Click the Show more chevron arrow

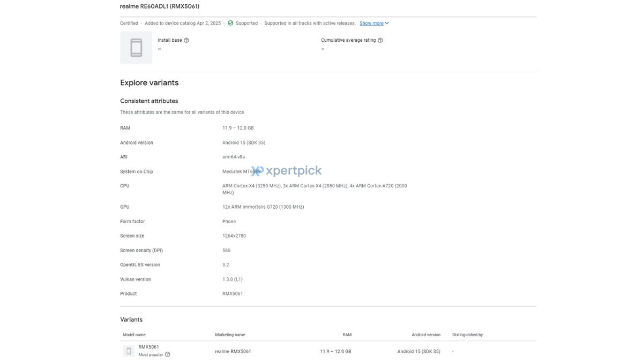tap(387, 23)
